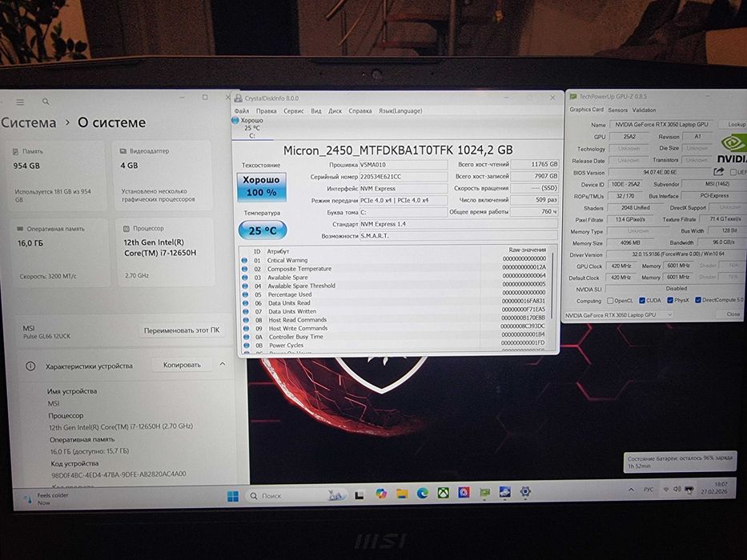The image size is (747, 560).
Task: Select the 'Percentage Used' attribute row
Action: coord(396,294)
